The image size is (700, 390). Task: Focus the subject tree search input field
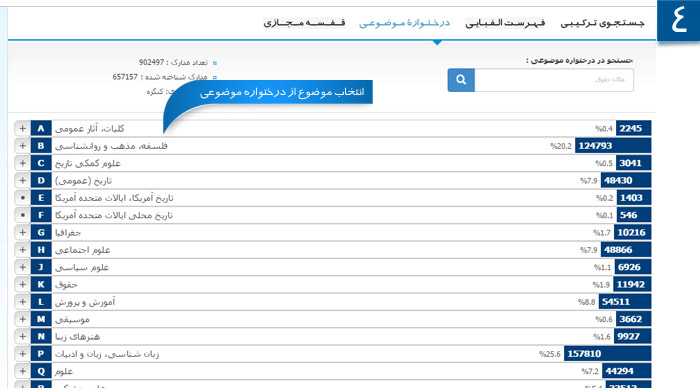coord(554,80)
